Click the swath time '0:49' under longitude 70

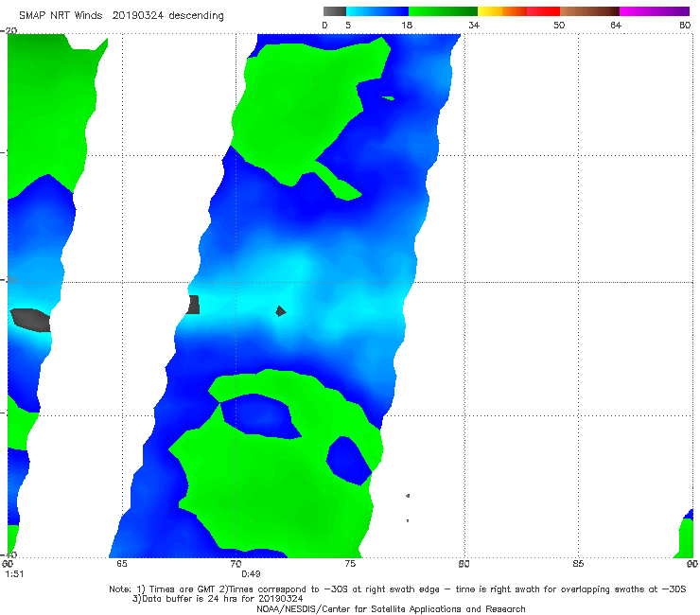tap(251, 574)
